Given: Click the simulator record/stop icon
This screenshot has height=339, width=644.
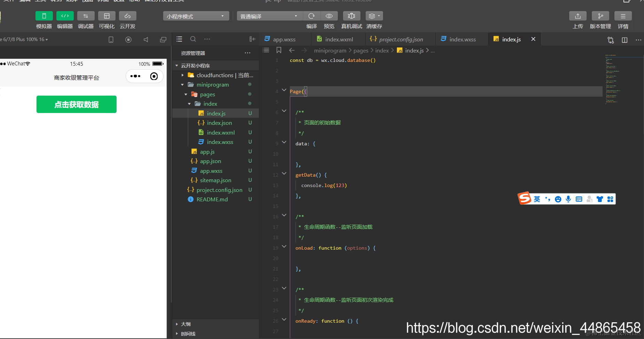Looking at the screenshot, I should tap(128, 40).
